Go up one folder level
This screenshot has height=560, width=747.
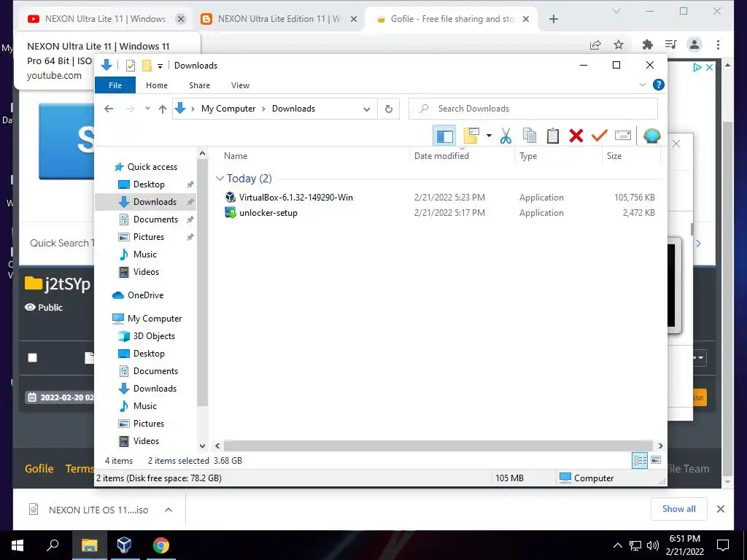(163, 109)
